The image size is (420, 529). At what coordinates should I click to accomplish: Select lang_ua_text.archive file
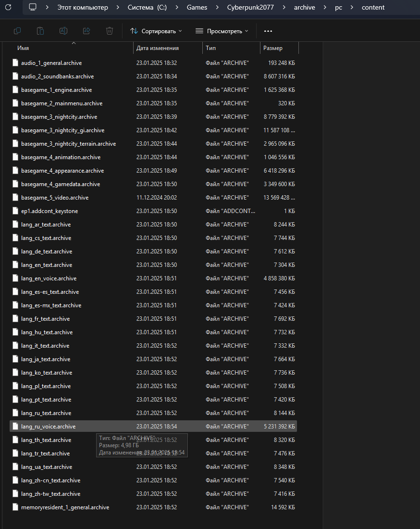[x=153, y=467]
